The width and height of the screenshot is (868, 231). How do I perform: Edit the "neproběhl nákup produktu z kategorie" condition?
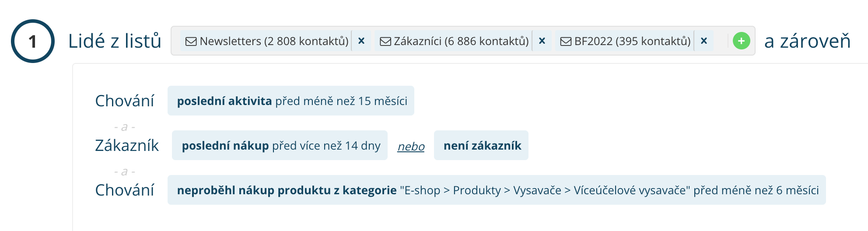pos(497,190)
